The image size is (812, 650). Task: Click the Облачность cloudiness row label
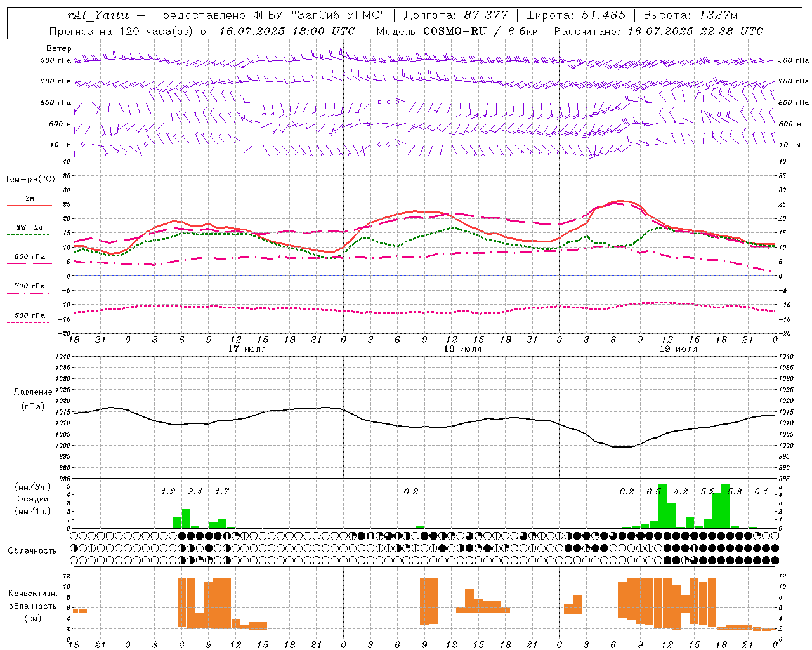coord(32,551)
